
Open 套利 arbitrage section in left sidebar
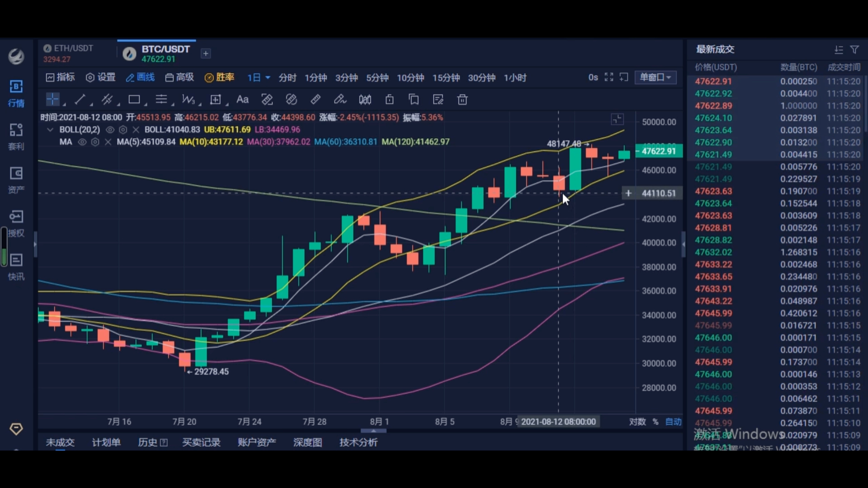(x=16, y=137)
